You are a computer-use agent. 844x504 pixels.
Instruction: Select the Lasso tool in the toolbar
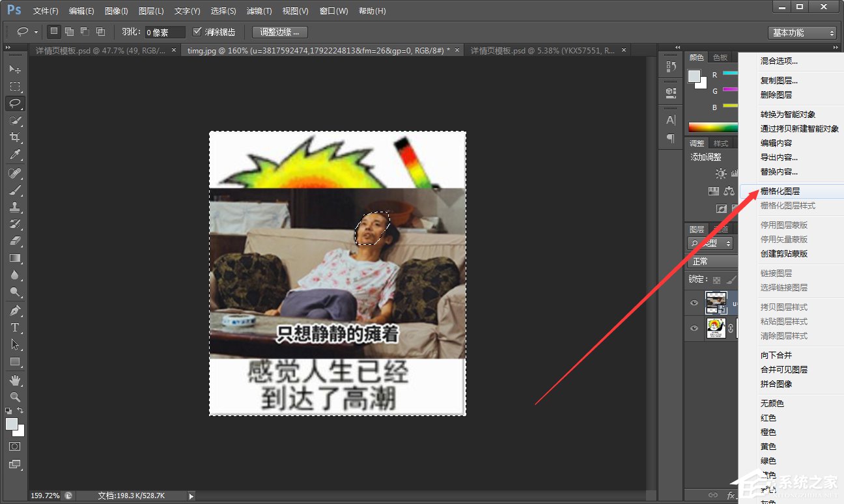tap(14, 104)
